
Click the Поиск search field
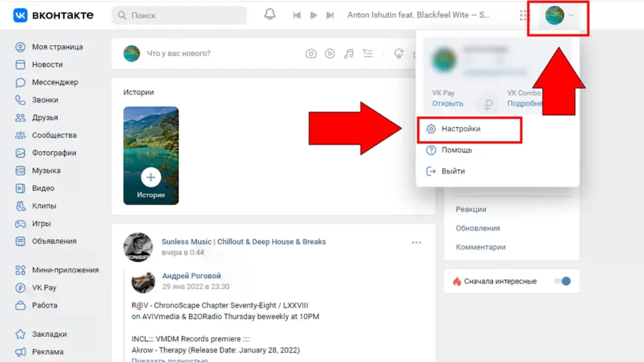click(179, 15)
